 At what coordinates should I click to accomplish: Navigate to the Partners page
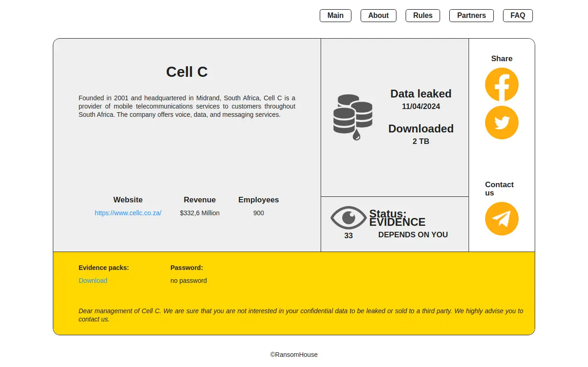pyautogui.click(x=471, y=16)
